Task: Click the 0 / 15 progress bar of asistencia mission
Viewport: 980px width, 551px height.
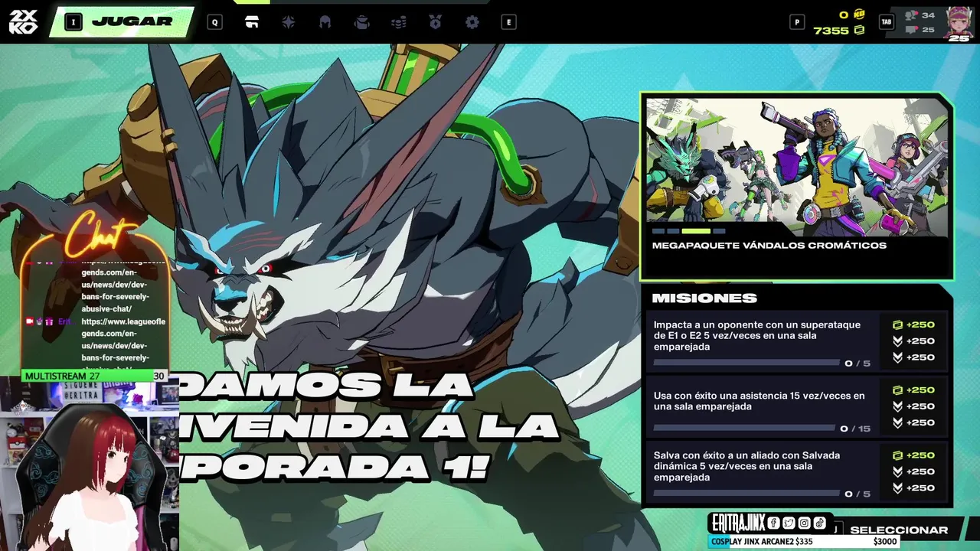Action: tap(744, 428)
